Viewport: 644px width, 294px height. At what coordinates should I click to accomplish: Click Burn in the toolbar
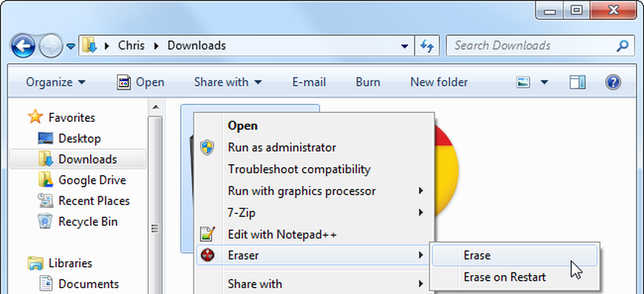pos(368,83)
